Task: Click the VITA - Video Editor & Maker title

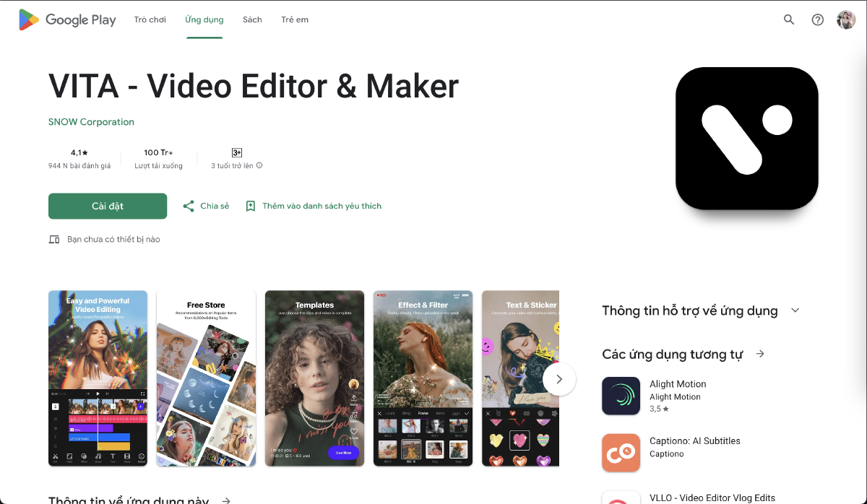Action: click(254, 87)
